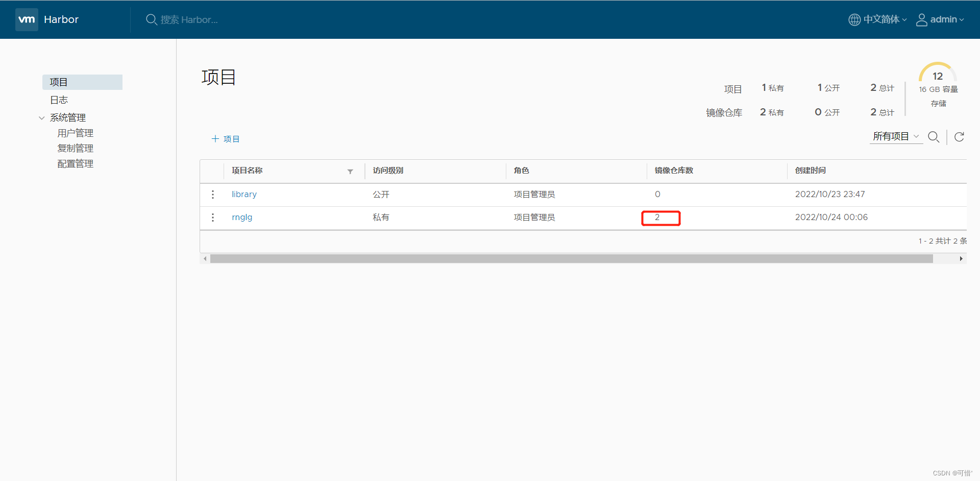Open the 所有项目 filter dropdown
The image size is (980, 481).
896,136
